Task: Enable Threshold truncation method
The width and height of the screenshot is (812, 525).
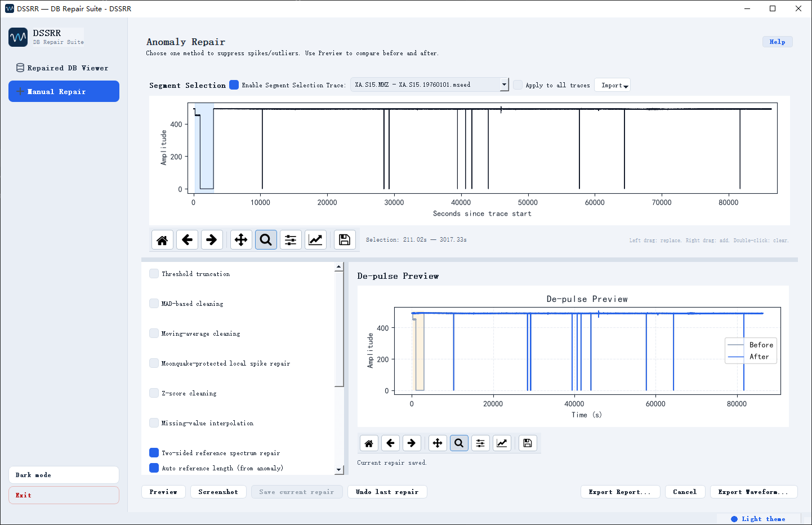Action: tap(154, 274)
